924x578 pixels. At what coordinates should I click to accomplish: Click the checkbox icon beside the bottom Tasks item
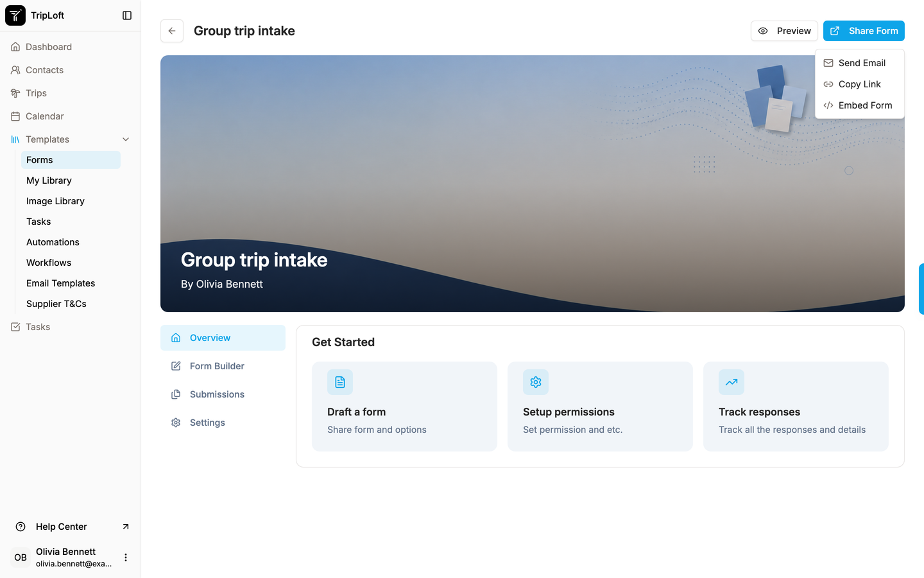(15, 327)
